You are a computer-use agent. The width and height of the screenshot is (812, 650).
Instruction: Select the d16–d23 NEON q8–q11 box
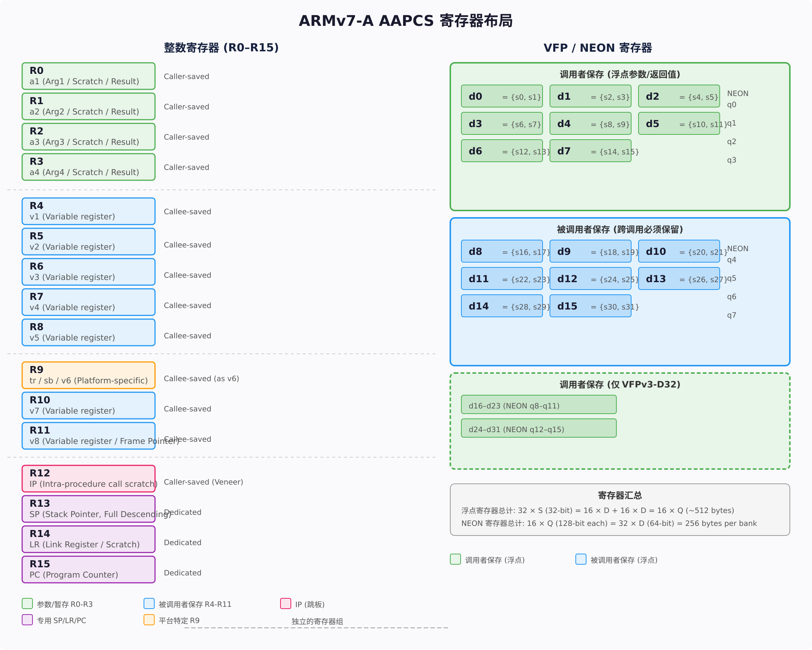click(x=539, y=404)
